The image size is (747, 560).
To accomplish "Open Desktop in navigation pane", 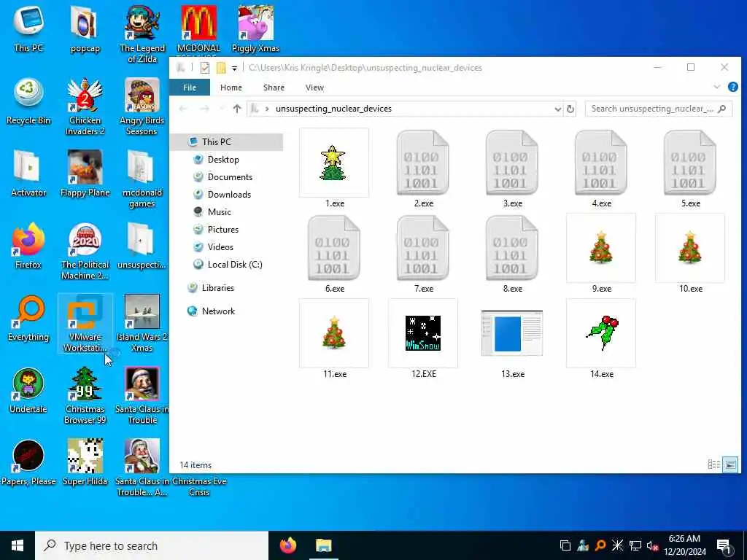I will pos(223,160).
